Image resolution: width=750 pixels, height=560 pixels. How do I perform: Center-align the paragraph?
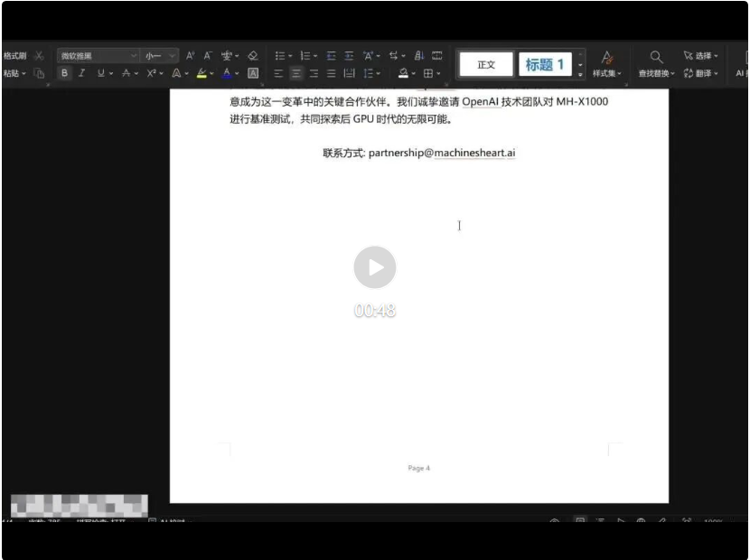coord(296,73)
